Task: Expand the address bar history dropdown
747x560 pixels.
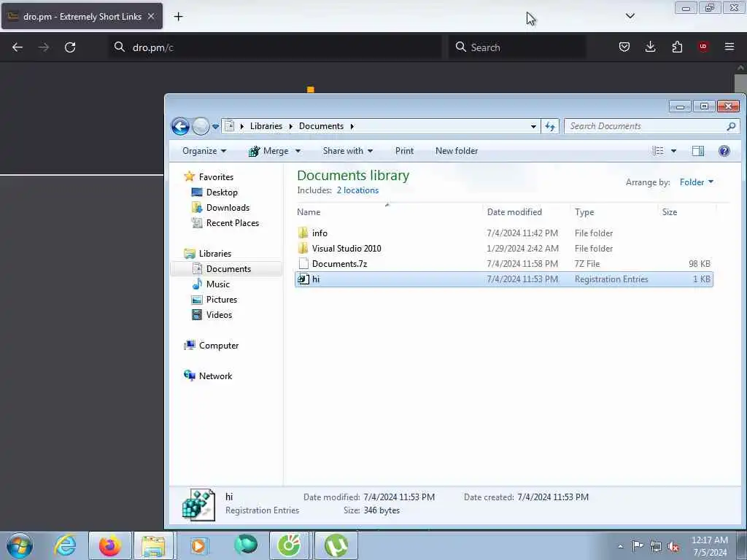Action: click(x=533, y=126)
